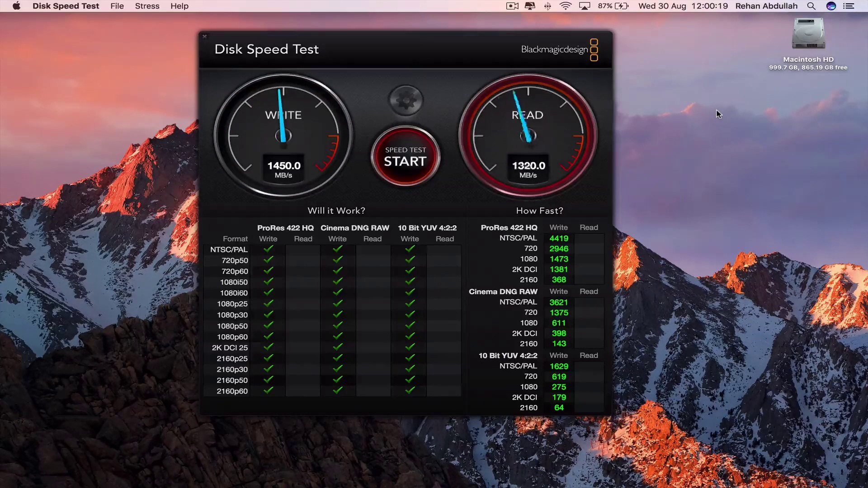Open Siri from the menu bar
868x488 pixels.
tap(831, 6)
